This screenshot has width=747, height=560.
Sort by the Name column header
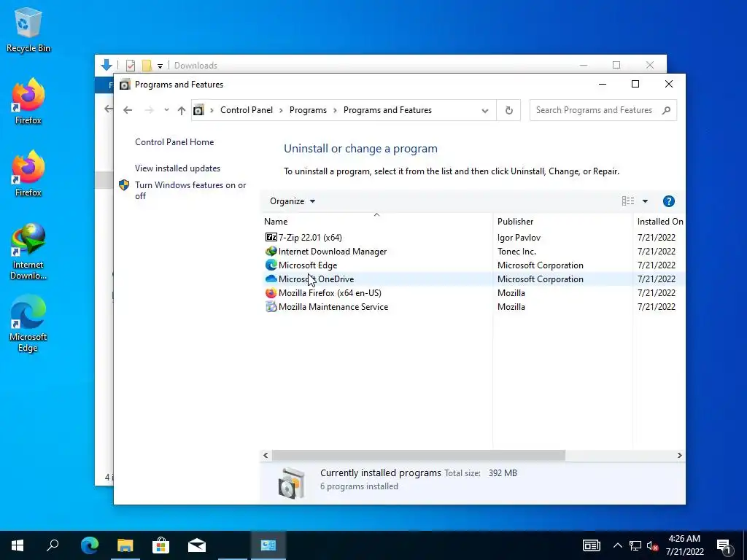click(x=376, y=222)
